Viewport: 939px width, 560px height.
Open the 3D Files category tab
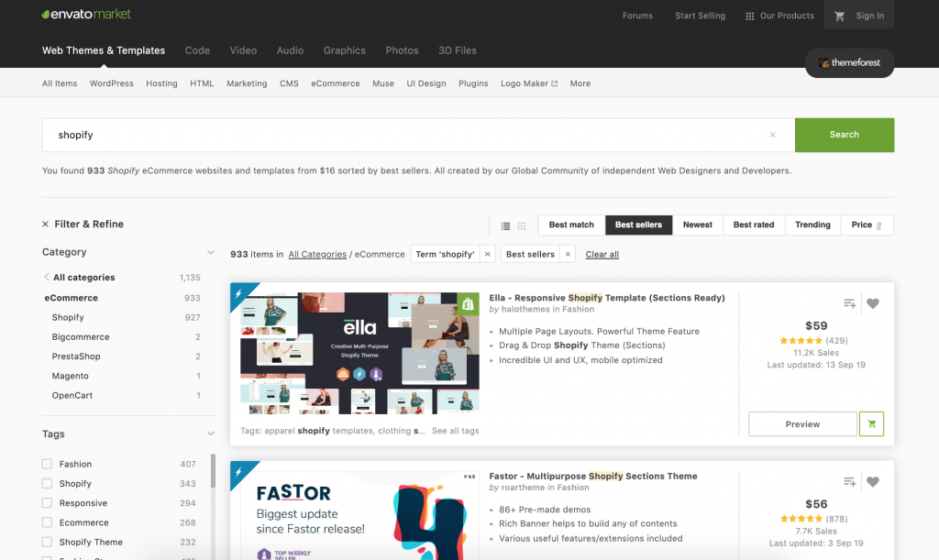(x=458, y=50)
